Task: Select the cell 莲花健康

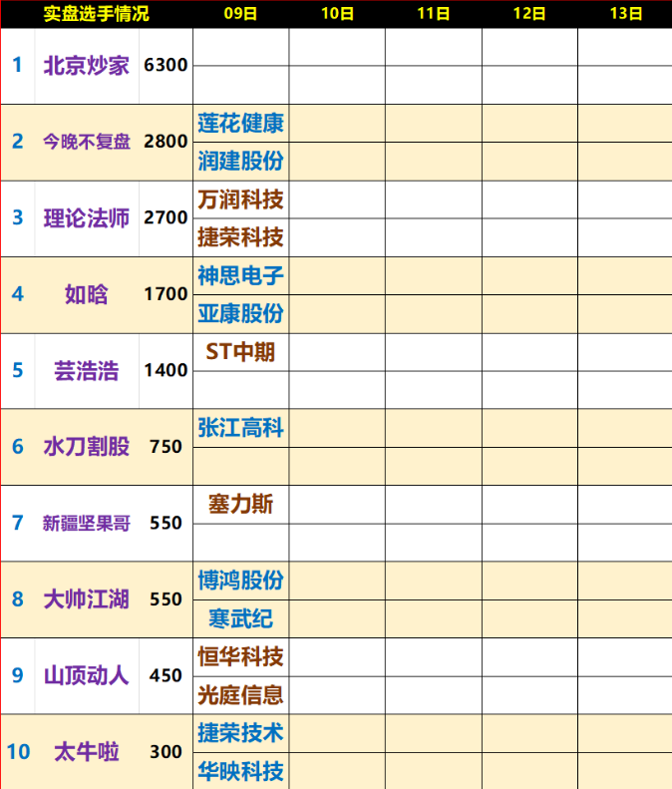Action: [240, 124]
